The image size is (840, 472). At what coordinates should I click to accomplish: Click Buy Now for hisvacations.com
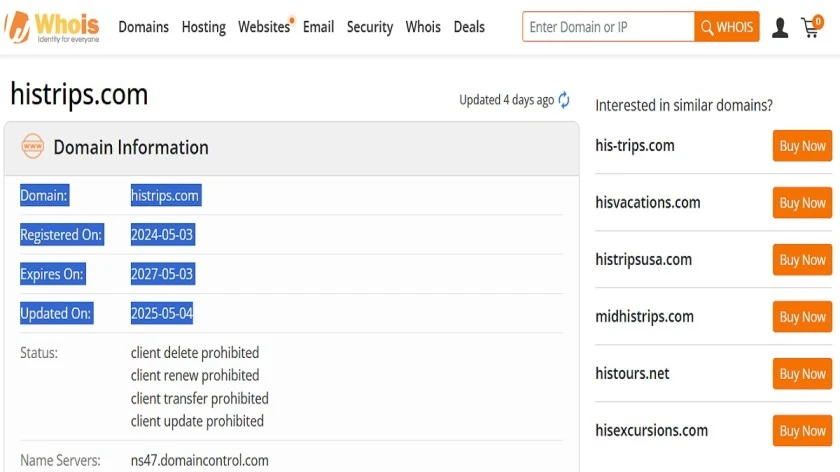[x=802, y=203]
